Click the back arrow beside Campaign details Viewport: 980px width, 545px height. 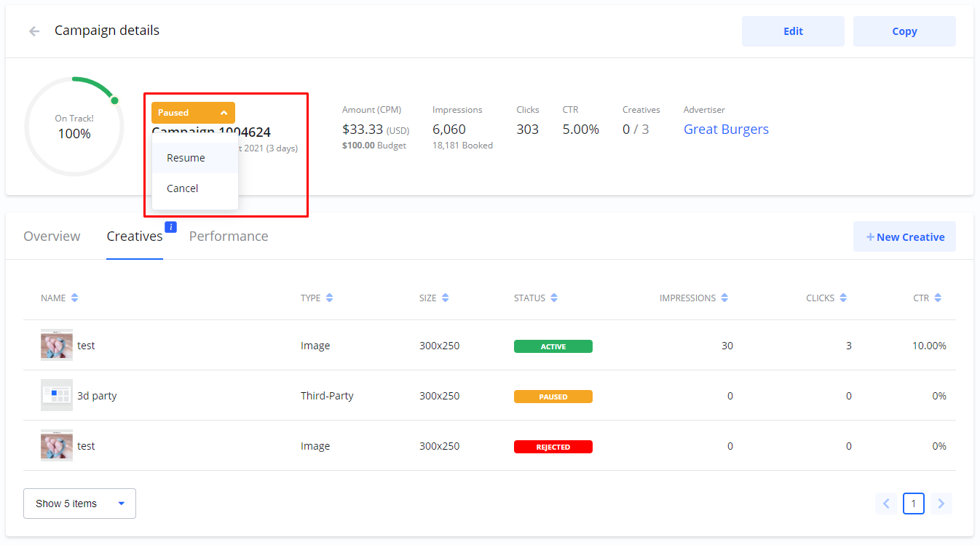(x=34, y=31)
